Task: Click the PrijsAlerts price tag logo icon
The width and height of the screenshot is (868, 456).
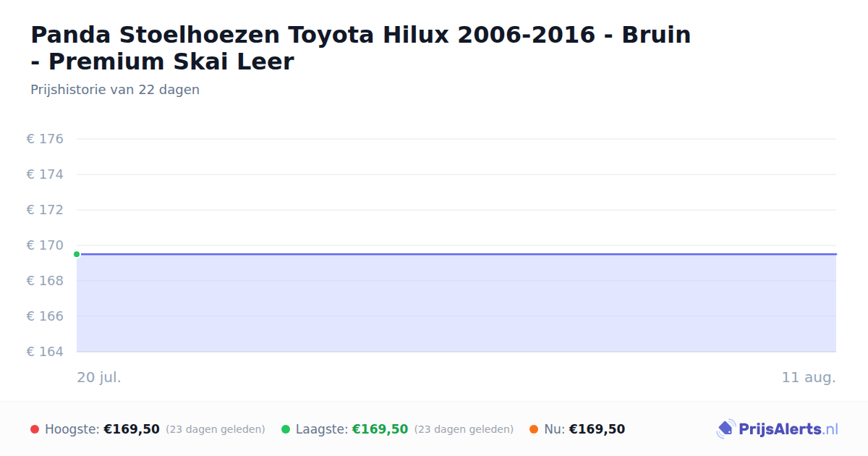Action: tap(726, 429)
